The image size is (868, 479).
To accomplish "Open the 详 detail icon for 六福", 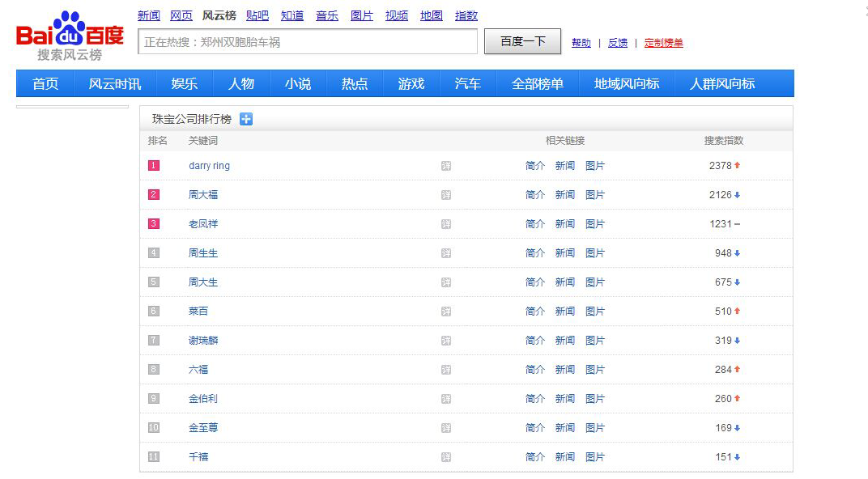I will [x=445, y=370].
